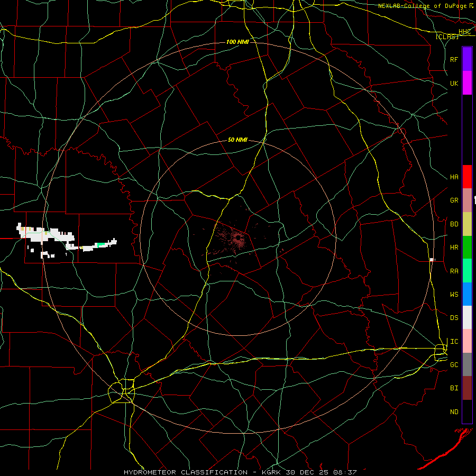Click the BD legend label
This screenshot has width=476, height=476.
(454, 224)
